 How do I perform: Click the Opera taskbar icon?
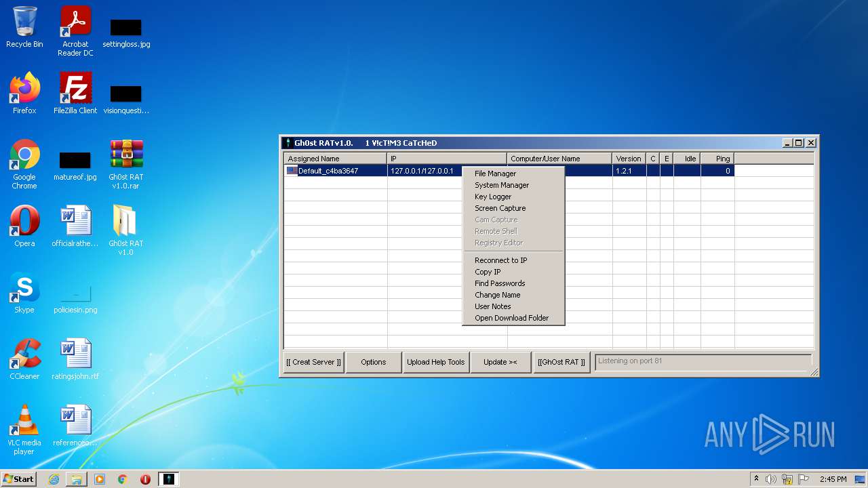click(145, 479)
